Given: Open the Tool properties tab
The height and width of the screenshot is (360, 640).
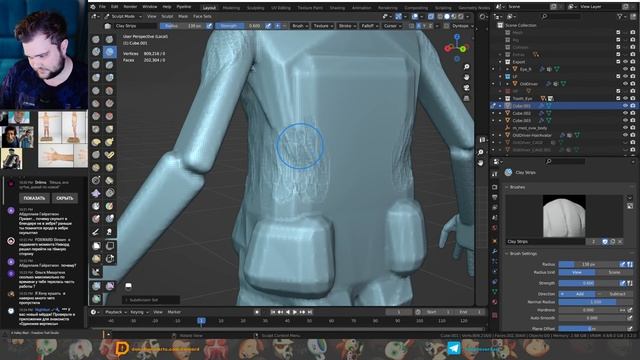Looking at the screenshot, I should (x=495, y=174).
